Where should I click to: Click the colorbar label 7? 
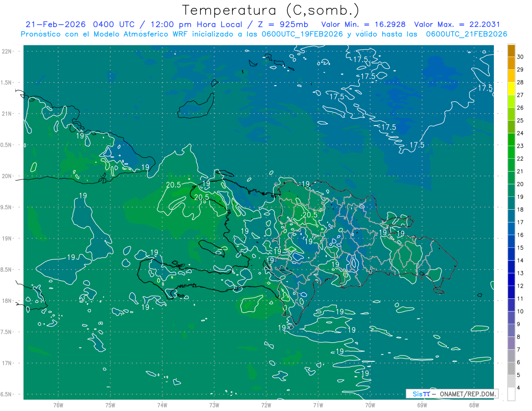(519, 349)
